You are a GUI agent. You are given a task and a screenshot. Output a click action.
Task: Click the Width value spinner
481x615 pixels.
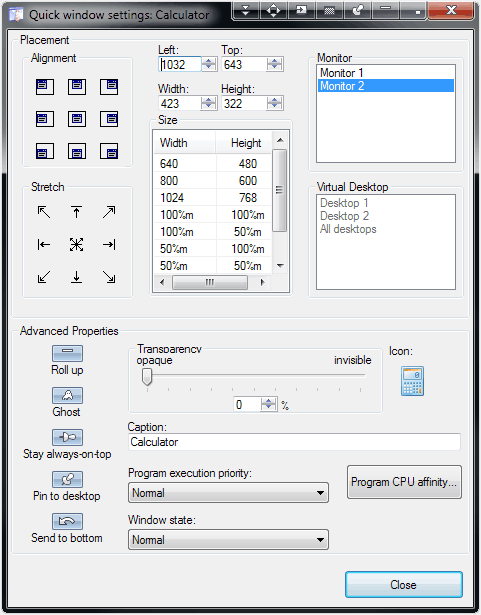tap(209, 104)
